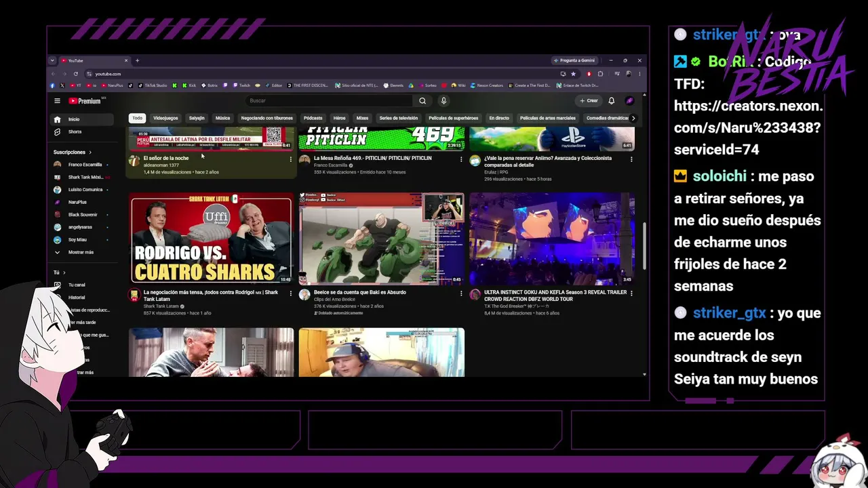The height and width of the screenshot is (488, 868).
Task: Open the tab search dropdown arrow
Action: point(52,60)
